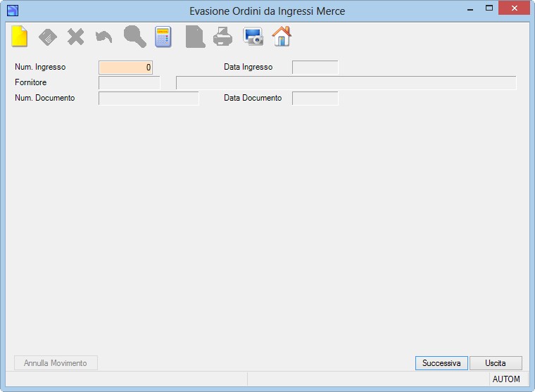Screen dimensions: 535x392
Task: Click the yellow new document icon
Action: 20,36
